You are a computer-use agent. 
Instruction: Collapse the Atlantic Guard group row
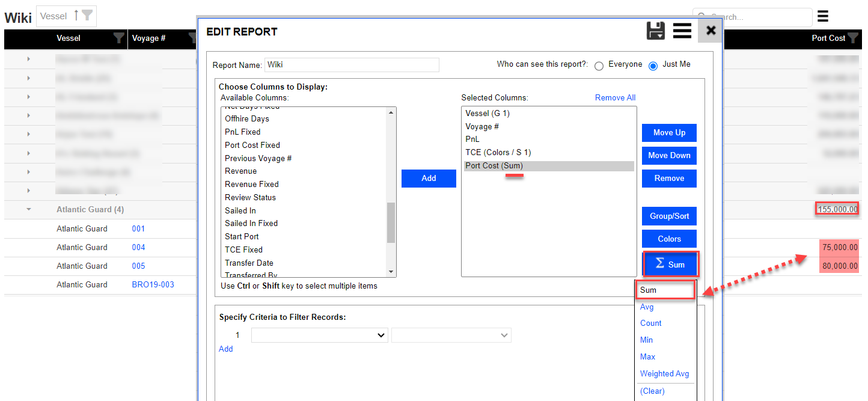coord(28,210)
